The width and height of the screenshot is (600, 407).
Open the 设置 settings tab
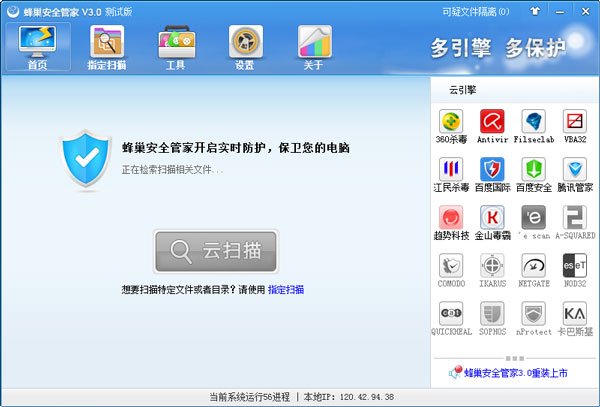coord(245,47)
